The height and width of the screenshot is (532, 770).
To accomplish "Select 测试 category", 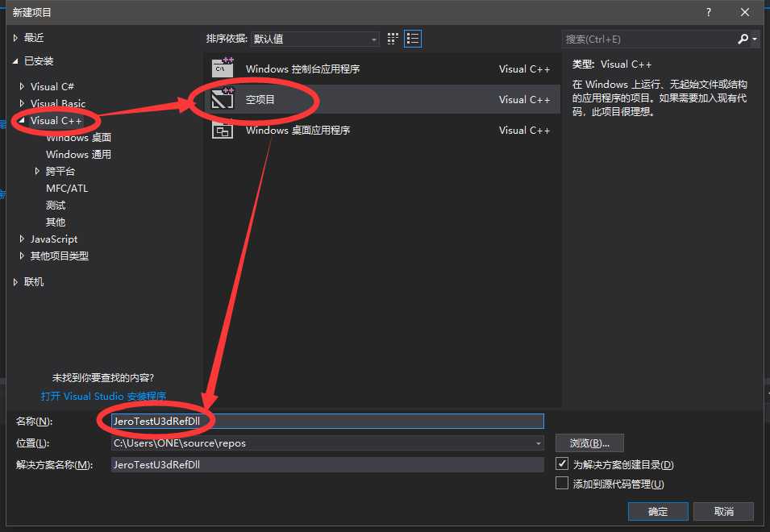I will 56,206.
